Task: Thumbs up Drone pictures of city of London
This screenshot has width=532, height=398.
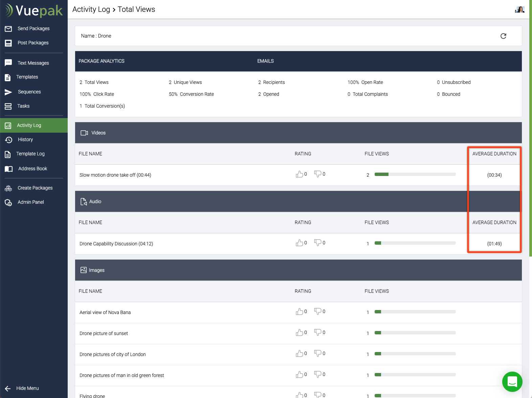Action: pyautogui.click(x=299, y=354)
